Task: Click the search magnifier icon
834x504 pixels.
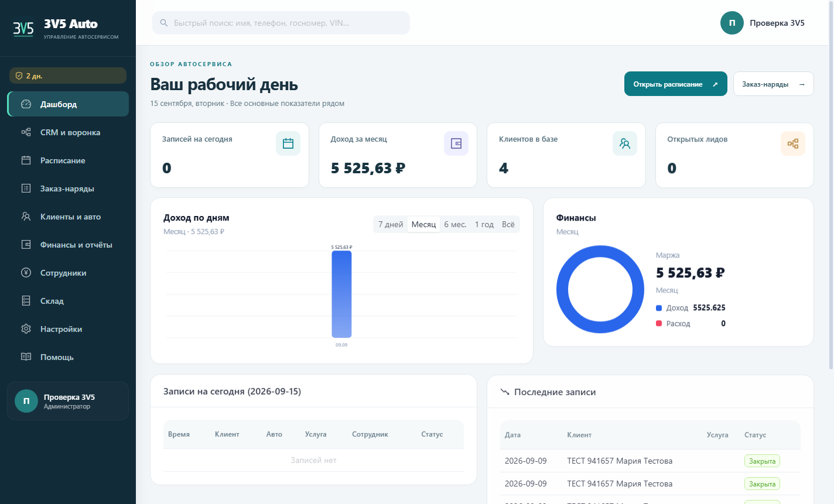Action: coord(164,23)
